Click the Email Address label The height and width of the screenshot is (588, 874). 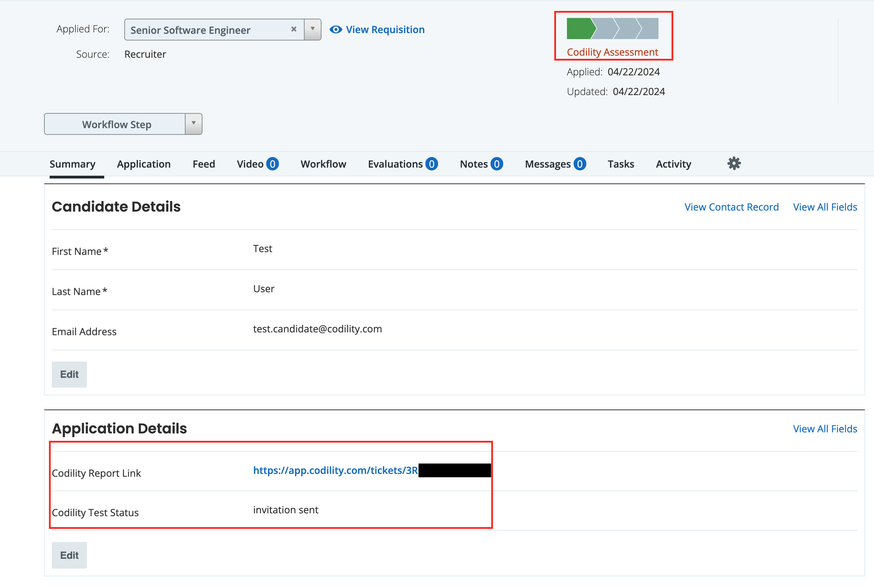point(85,332)
